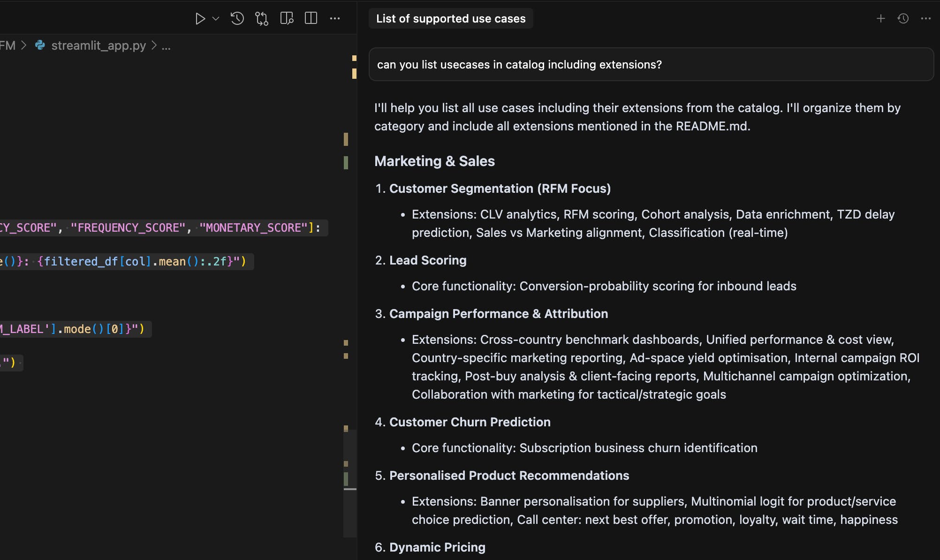Open editor more actions ellipsis menu
This screenshot has height=560, width=940.
coord(335,19)
